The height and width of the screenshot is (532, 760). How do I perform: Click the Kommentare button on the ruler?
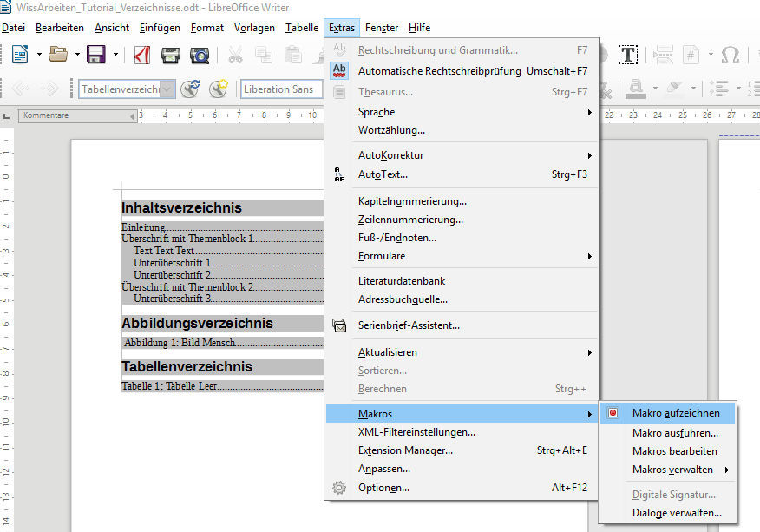point(77,116)
